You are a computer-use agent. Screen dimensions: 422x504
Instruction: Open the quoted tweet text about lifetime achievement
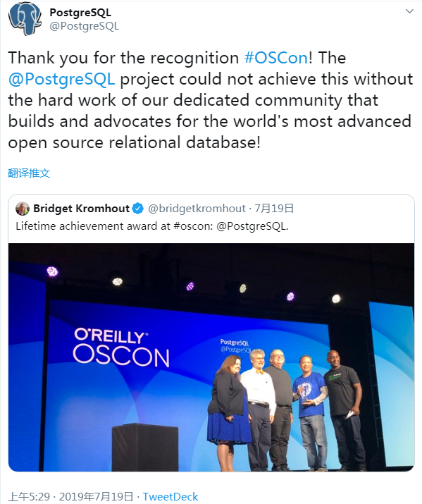[152, 226]
